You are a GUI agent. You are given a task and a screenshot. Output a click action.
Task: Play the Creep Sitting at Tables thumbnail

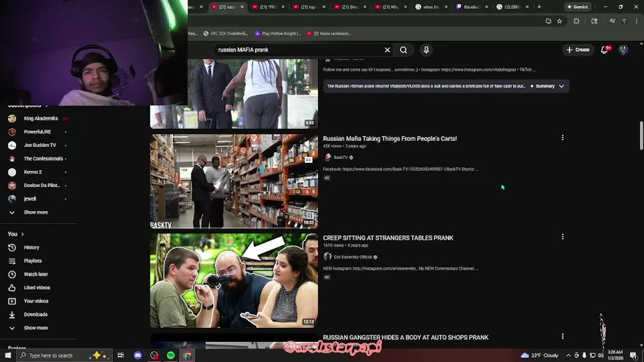pos(234,280)
